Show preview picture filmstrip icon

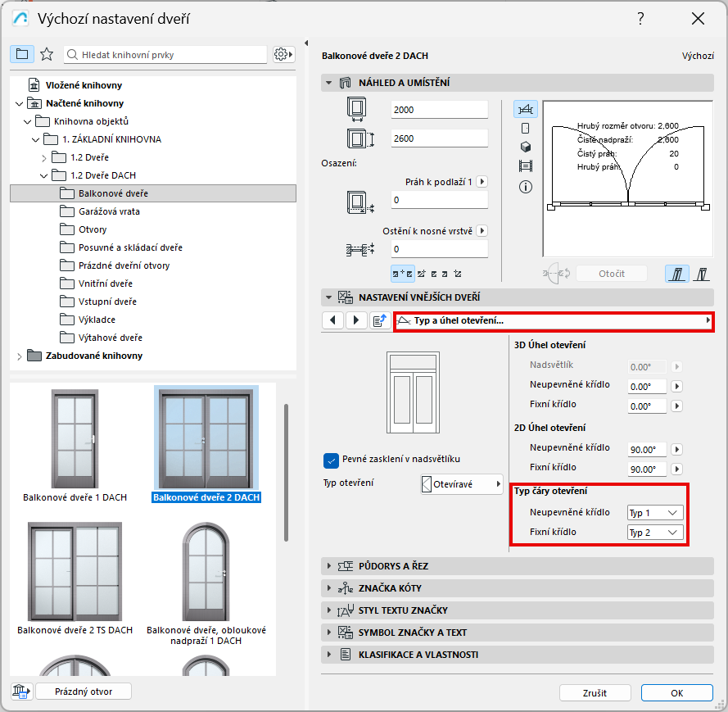point(526,166)
